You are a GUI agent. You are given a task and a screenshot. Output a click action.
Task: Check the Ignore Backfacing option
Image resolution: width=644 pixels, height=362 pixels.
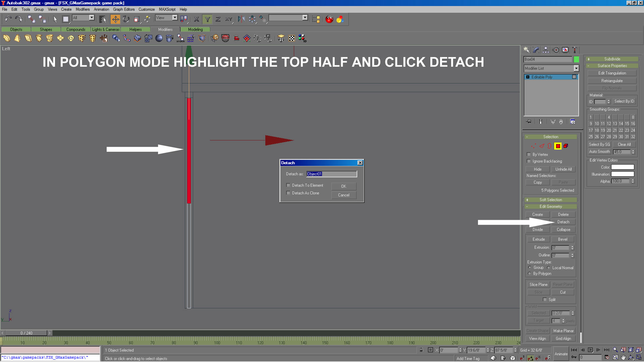[x=529, y=161]
